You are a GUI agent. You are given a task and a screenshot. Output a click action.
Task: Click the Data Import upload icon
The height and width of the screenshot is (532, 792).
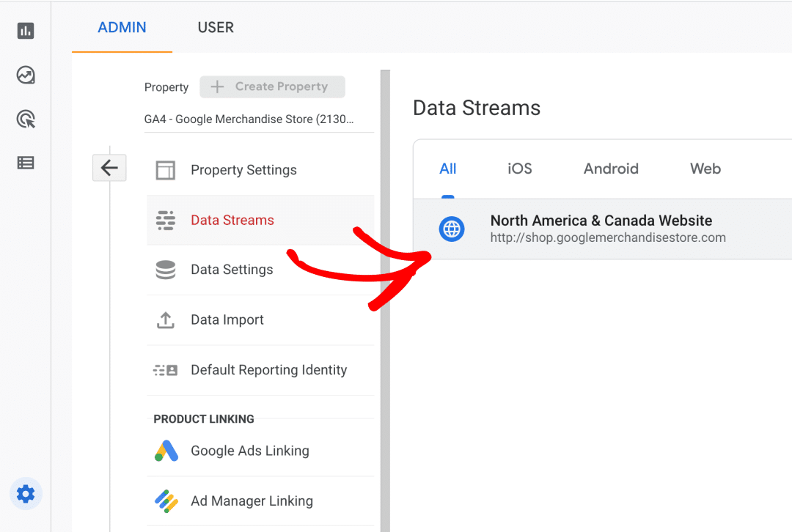tap(166, 319)
